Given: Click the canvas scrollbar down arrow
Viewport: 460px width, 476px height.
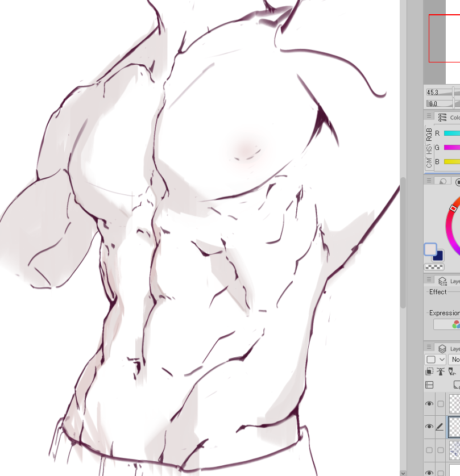Looking at the screenshot, I should [403, 473].
